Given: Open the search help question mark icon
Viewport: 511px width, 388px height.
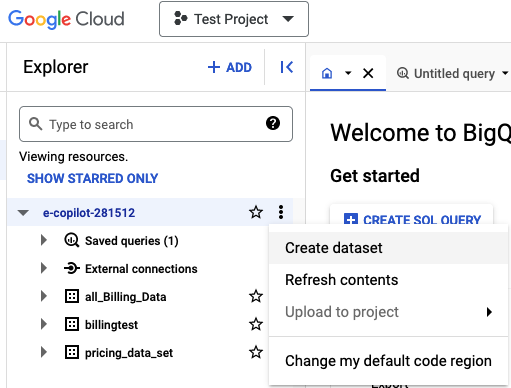Looking at the screenshot, I should [x=273, y=123].
